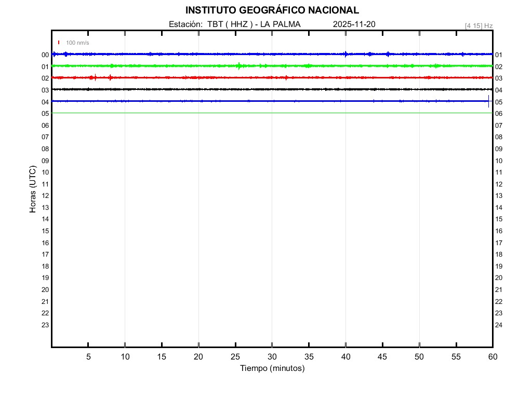Click the station label TBT (HHZ) - LA PALMA
The height and width of the screenshot is (399, 532).
234,24
